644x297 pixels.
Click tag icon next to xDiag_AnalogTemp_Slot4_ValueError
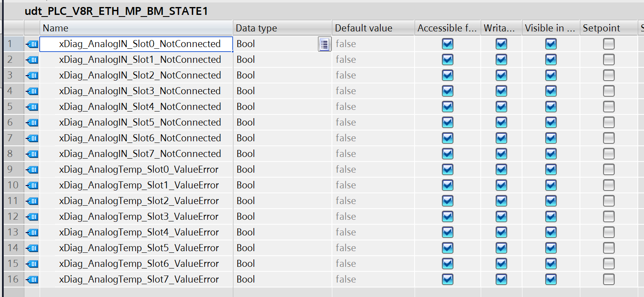coord(32,233)
